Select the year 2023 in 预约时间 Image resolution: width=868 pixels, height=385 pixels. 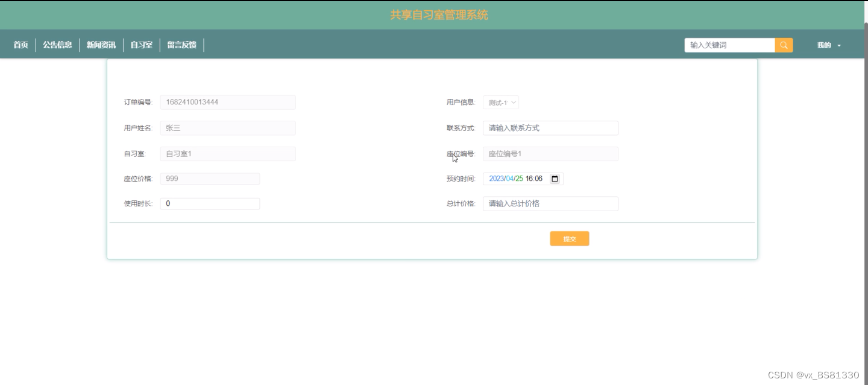tap(496, 179)
